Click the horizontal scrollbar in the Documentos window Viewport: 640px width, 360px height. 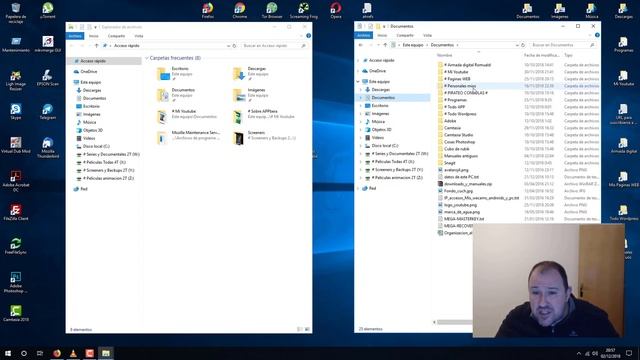[454, 322]
